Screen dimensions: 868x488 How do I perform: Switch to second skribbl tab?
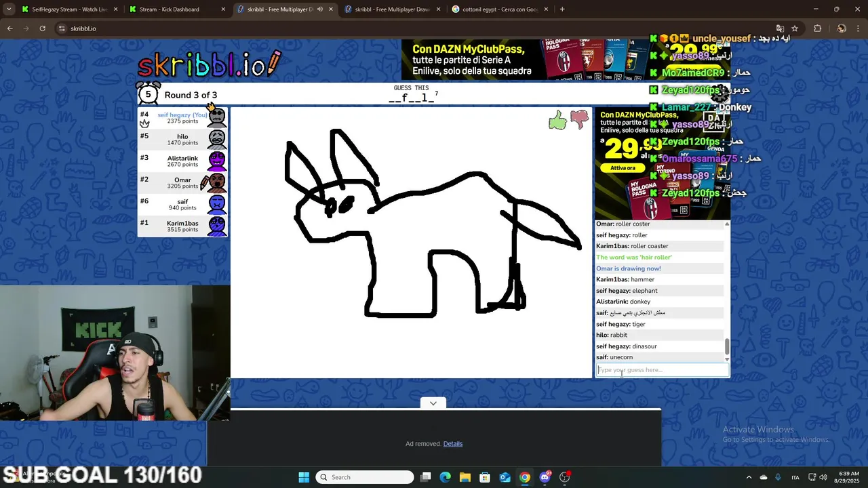(x=391, y=9)
